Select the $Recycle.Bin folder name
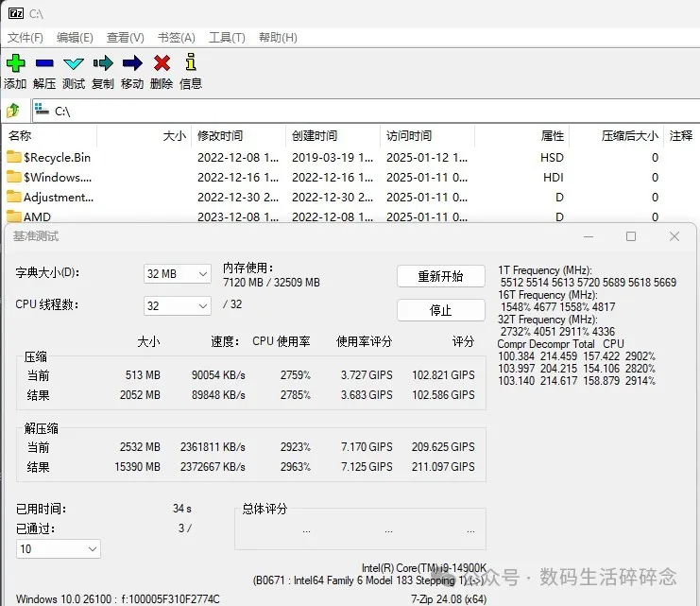This screenshot has width=700, height=606. pyautogui.click(x=57, y=157)
